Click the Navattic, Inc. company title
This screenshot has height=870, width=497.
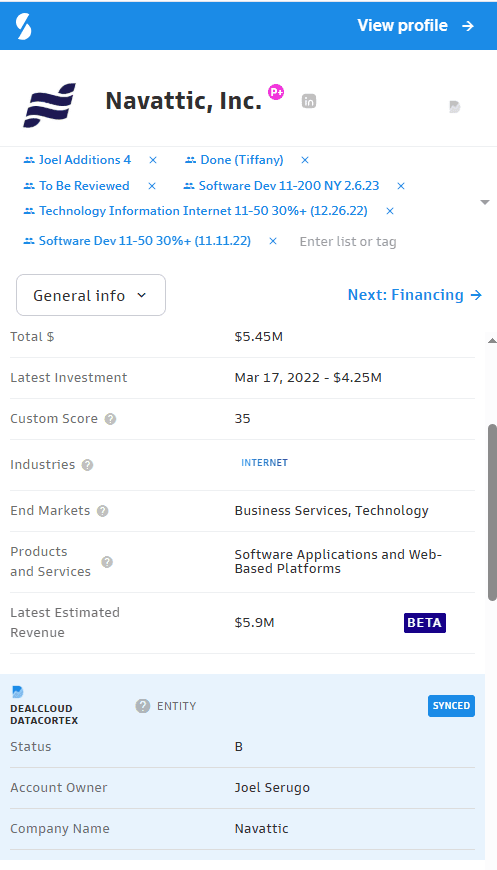(x=184, y=101)
